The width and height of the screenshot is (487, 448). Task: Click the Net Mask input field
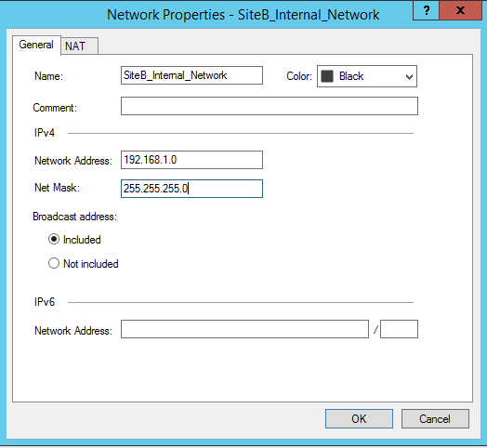191,189
